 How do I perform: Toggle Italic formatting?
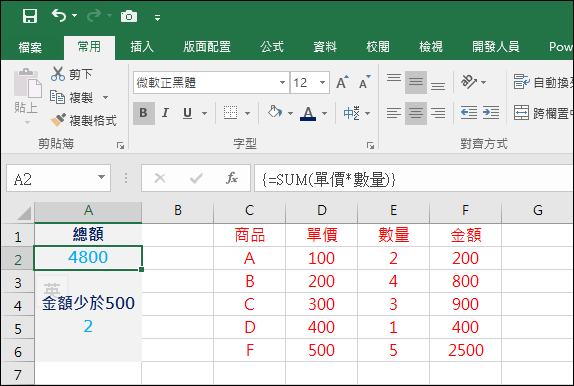point(165,113)
